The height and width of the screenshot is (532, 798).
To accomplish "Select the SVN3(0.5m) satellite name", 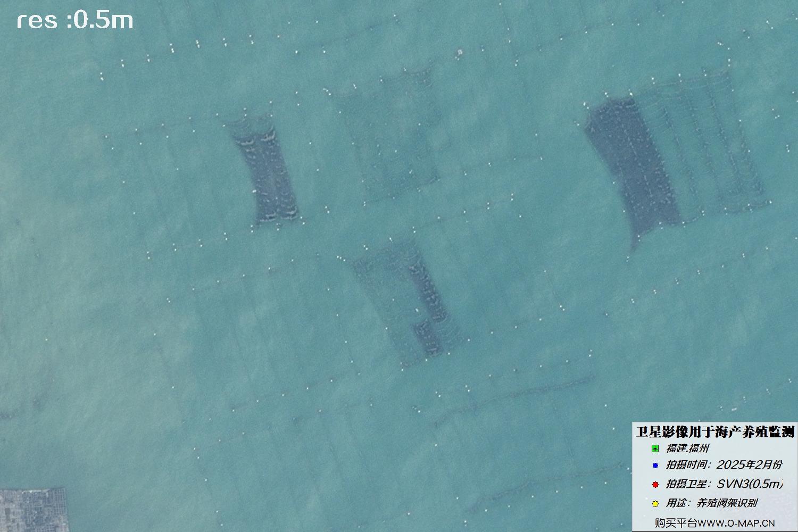I will 750,484.
